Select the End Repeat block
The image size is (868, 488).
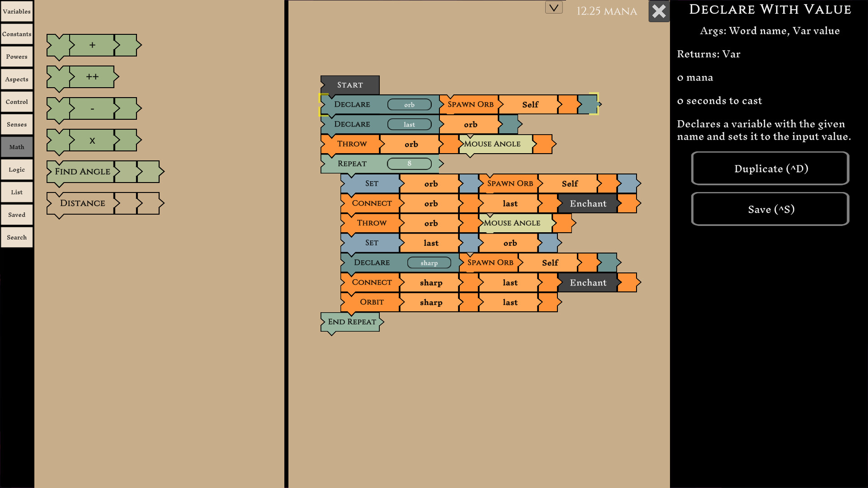[x=352, y=322]
